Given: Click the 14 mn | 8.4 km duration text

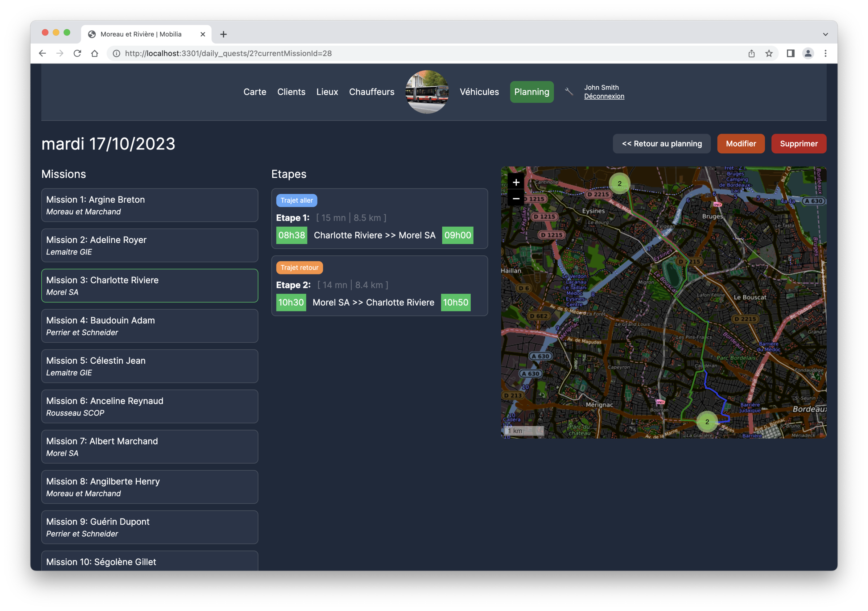Looking at the screenshot, I should 353,285.
